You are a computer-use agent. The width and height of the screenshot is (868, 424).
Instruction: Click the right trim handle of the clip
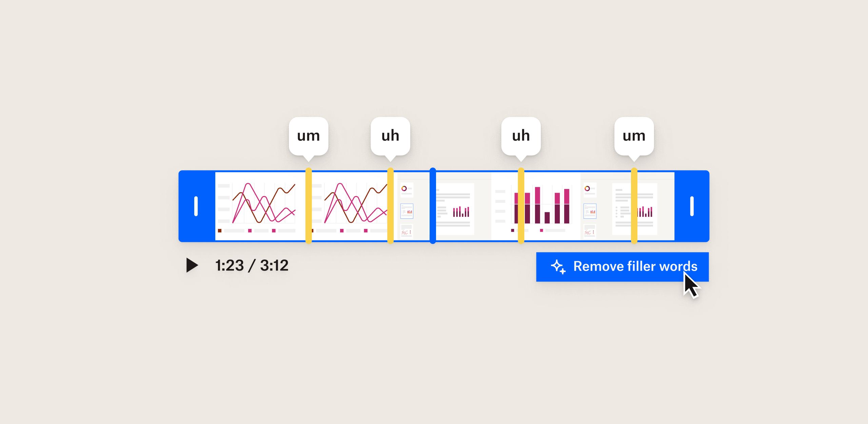tap(692, 206)
